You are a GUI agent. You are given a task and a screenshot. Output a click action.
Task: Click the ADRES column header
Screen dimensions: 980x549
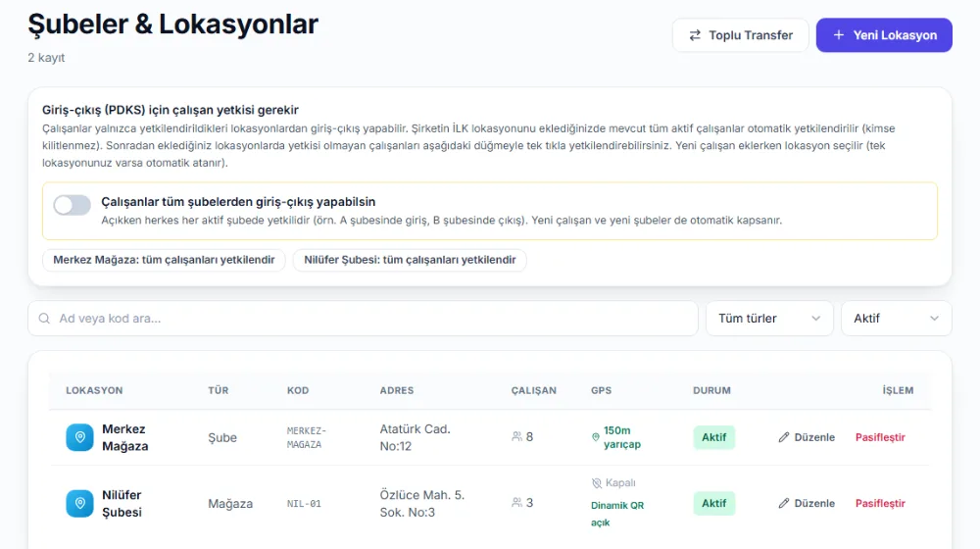[397, 390]
